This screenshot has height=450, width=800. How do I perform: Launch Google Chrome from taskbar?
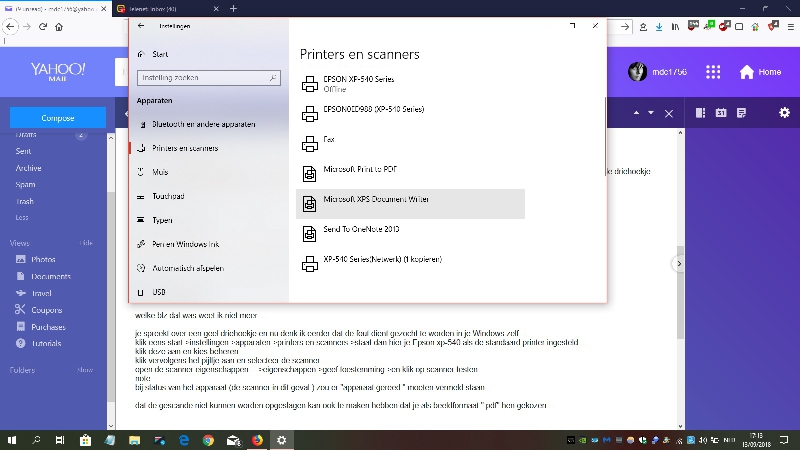(x=208, y=440)
